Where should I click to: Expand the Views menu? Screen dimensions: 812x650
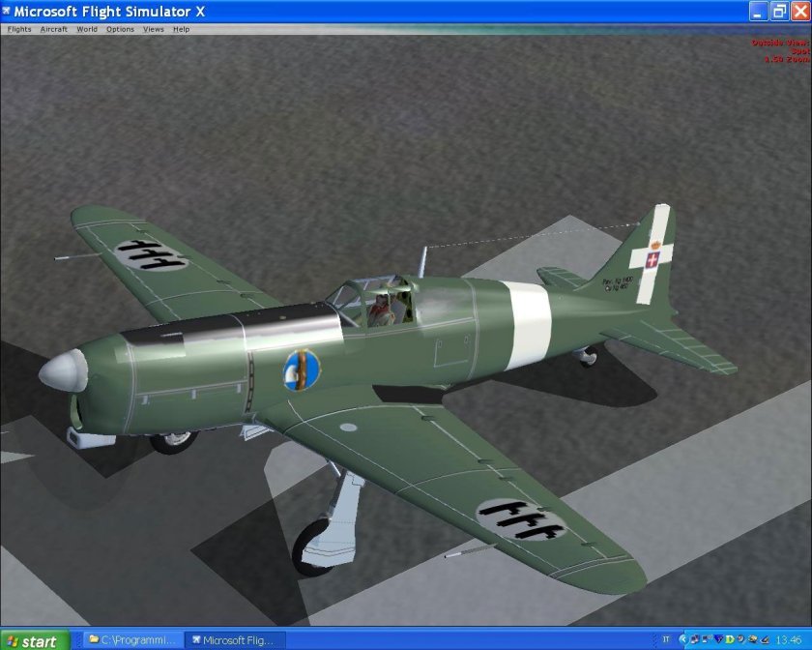point(154,29)
